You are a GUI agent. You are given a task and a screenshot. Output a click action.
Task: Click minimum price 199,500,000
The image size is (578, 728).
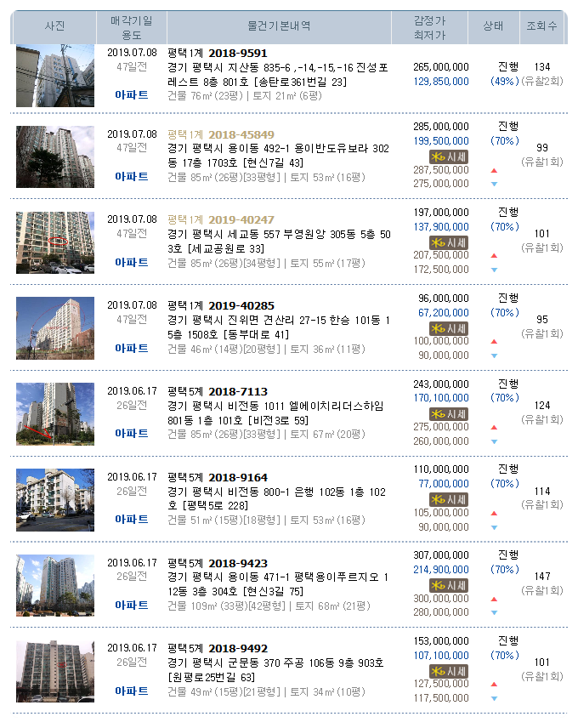[x=441, y=141]
